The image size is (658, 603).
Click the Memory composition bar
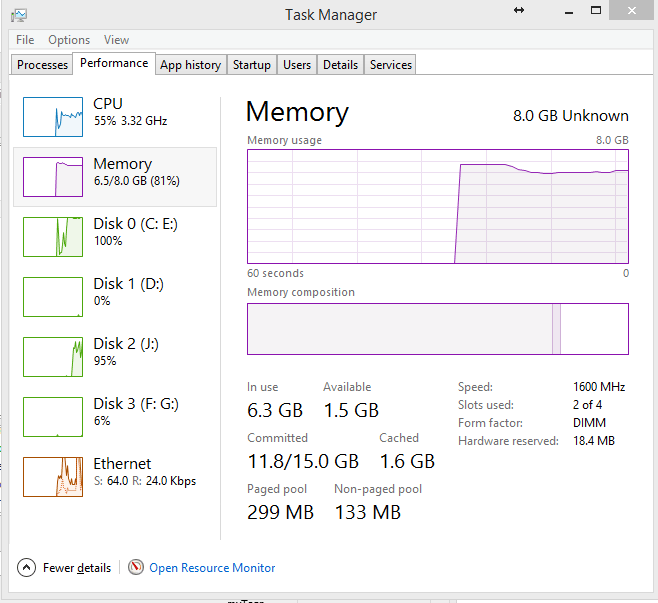(x=437, y=329)
